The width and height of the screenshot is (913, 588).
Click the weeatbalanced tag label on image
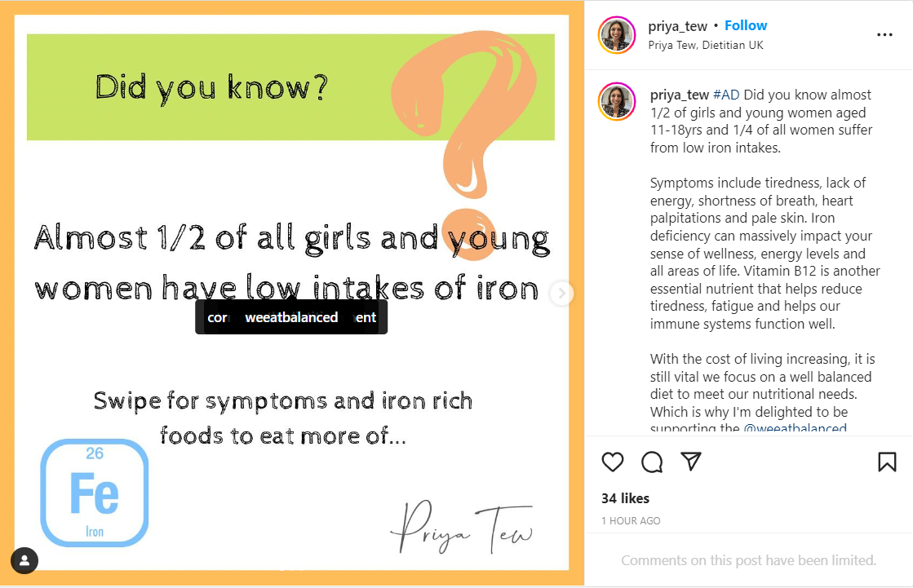coord(291,317)
